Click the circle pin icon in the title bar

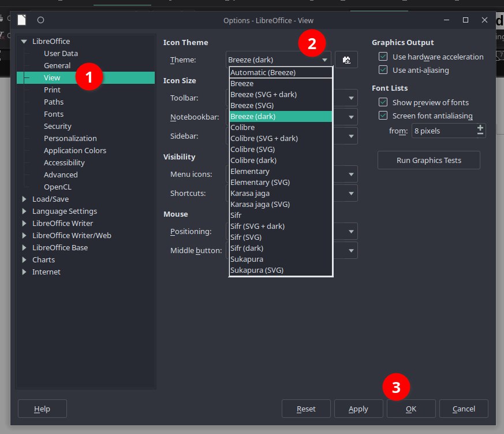click(x=40, y=20)
